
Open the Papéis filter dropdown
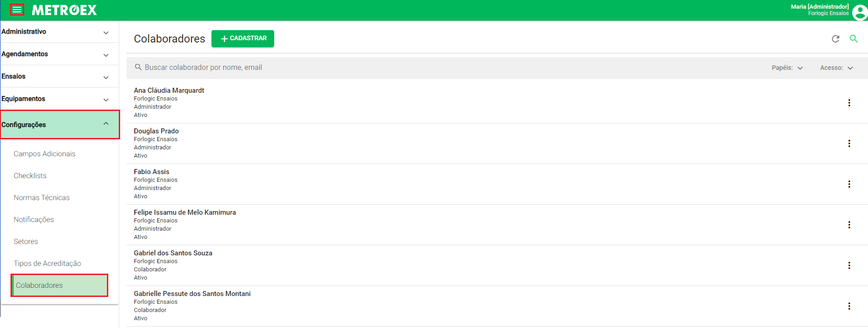tap(787, 68)
